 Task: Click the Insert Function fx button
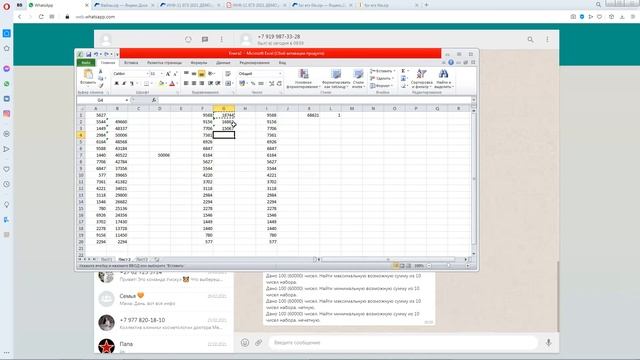pos(154,100)
